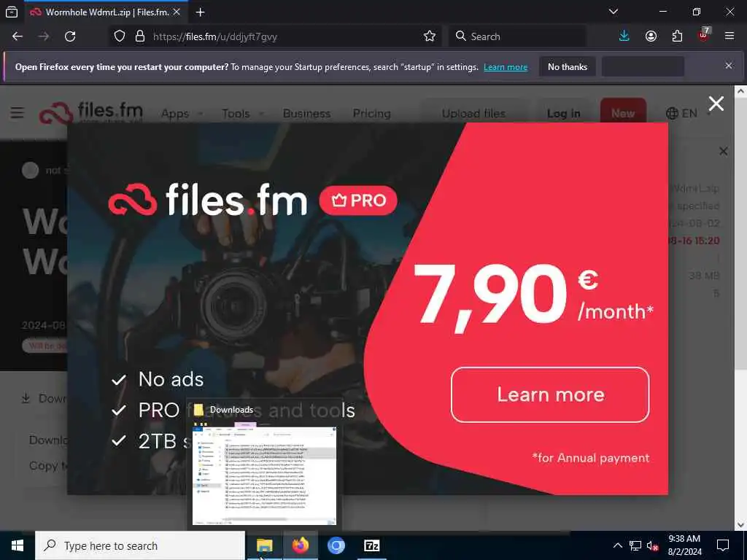Click the URL address bar

(x=276, y=36)
